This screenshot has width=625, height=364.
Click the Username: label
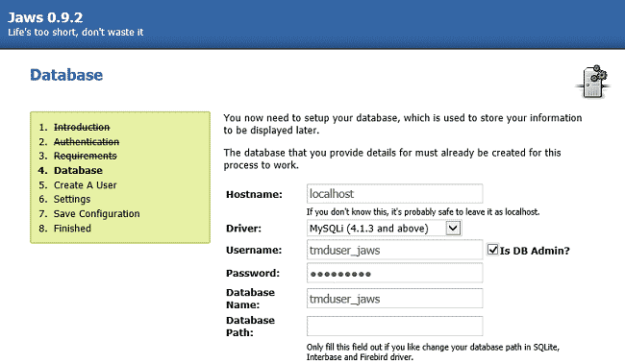point(254,250)
